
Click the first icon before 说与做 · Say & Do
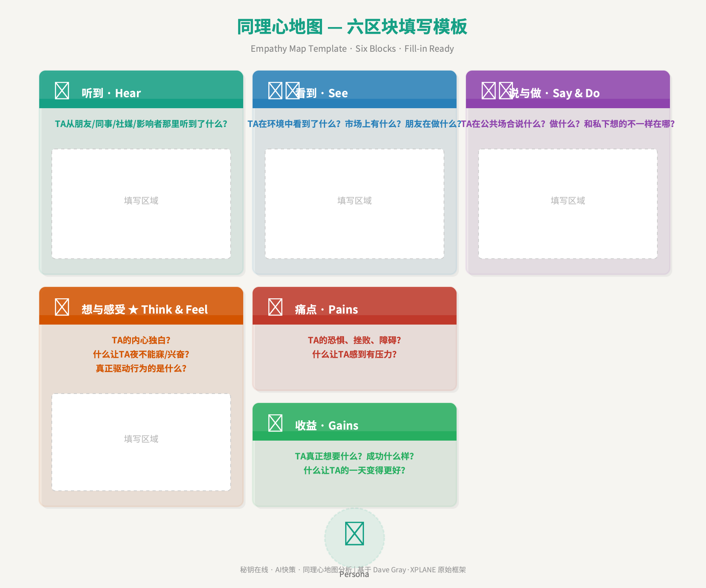[489, 91]
